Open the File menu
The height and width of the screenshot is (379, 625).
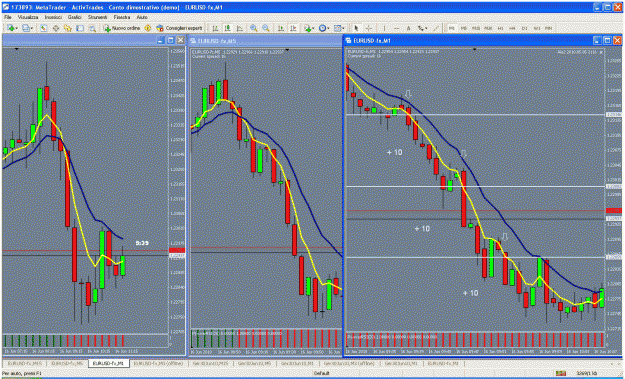8,17
